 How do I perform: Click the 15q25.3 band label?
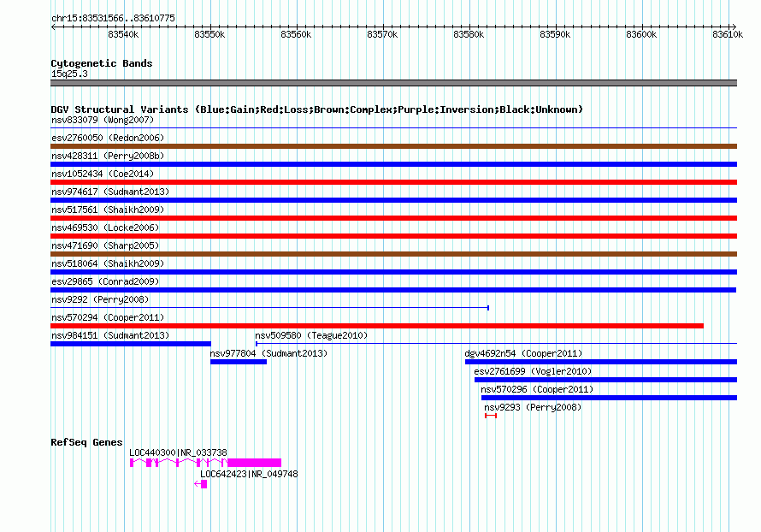pyautogui.click(x=69, y=74)
